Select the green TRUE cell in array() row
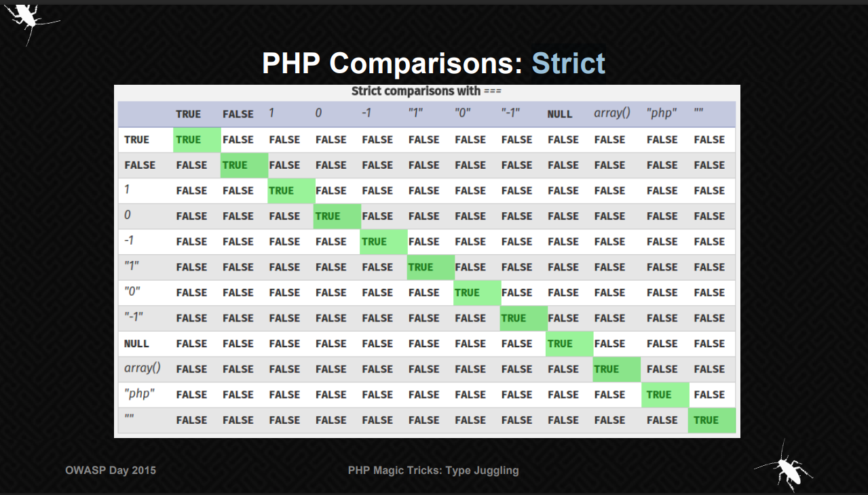This screenshot has width=868, height=495. point(607,370)
